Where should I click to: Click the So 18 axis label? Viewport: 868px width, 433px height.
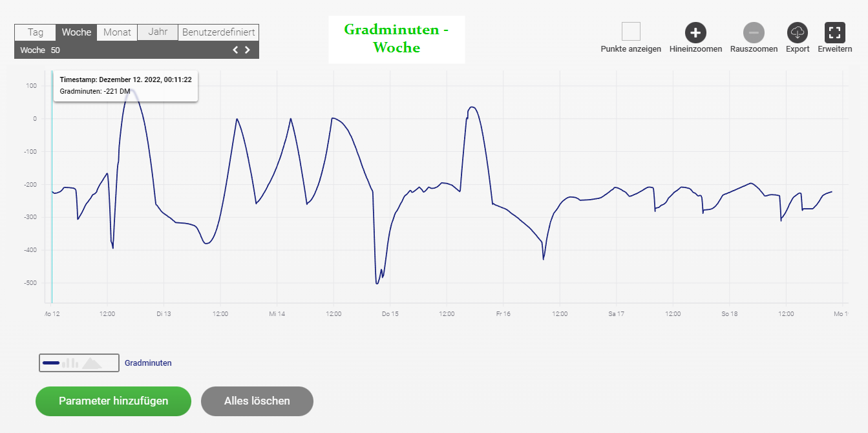pyautogui.click(x=730, y=314)
